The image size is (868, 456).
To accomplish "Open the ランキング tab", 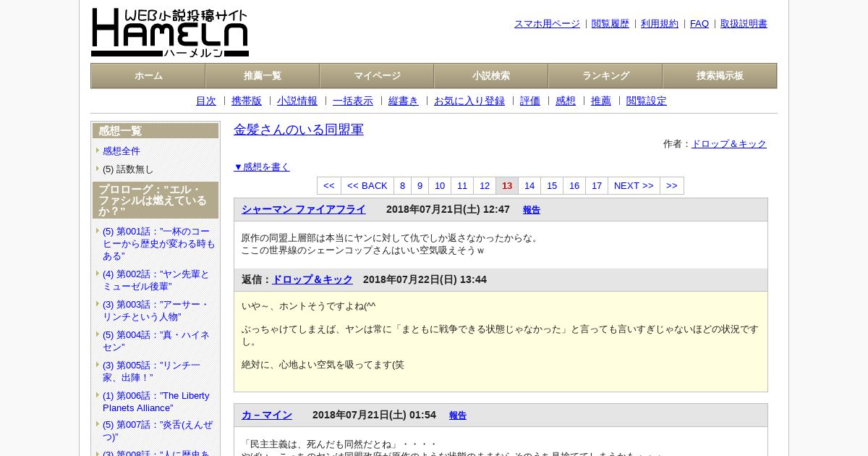I will click(x=605, y=76).
